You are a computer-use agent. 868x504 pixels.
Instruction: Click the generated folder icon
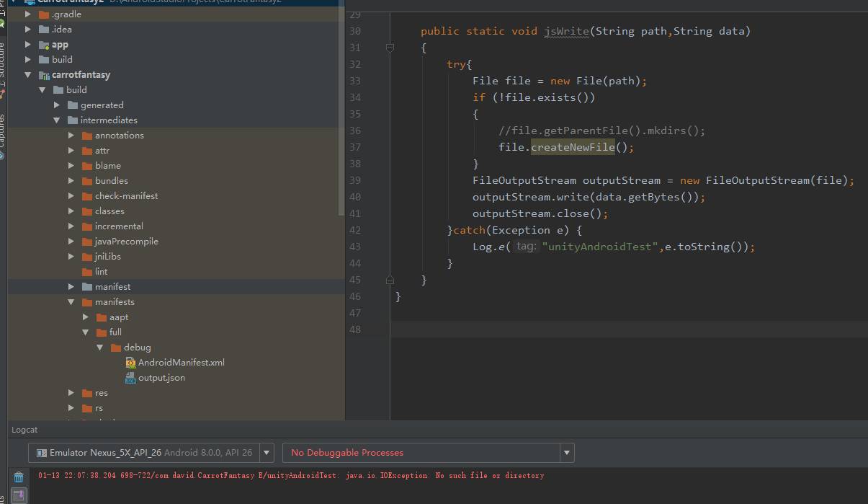pyautogui.click(x=73, y=105)
